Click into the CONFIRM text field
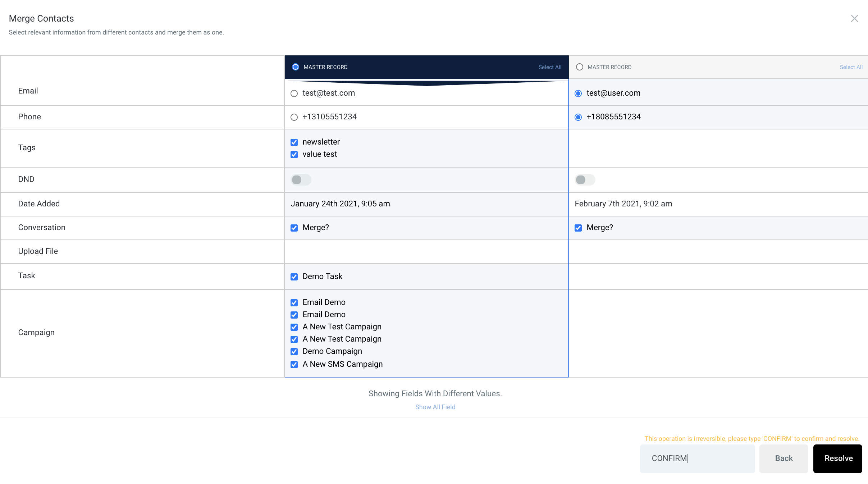 pos(697,458)
